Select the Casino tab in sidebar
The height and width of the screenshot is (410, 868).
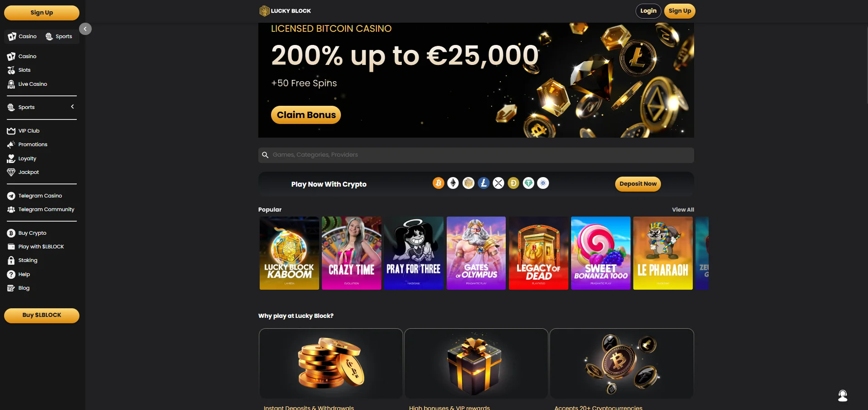pos(22,36)
